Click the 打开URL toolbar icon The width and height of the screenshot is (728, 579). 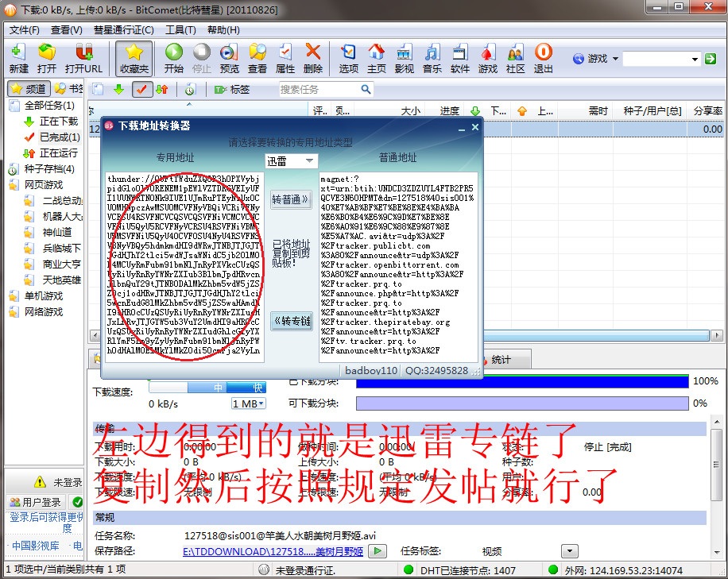(x=83, y=59)
